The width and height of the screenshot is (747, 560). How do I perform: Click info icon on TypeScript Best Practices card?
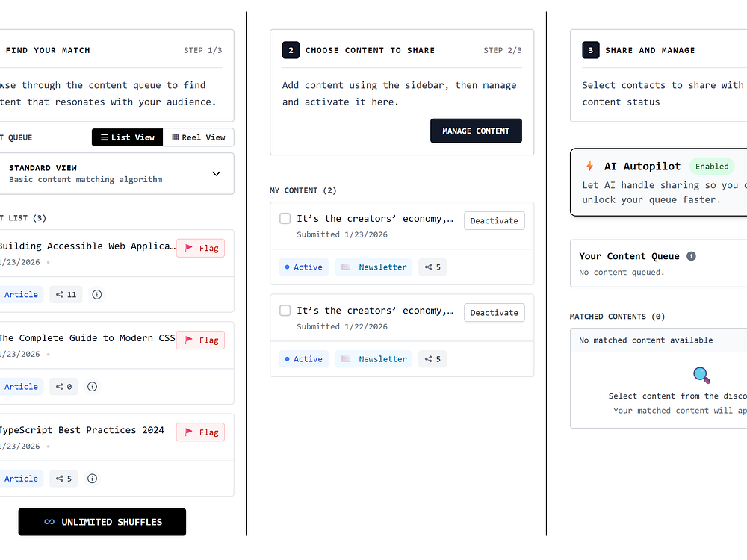(x=93, y=478)
